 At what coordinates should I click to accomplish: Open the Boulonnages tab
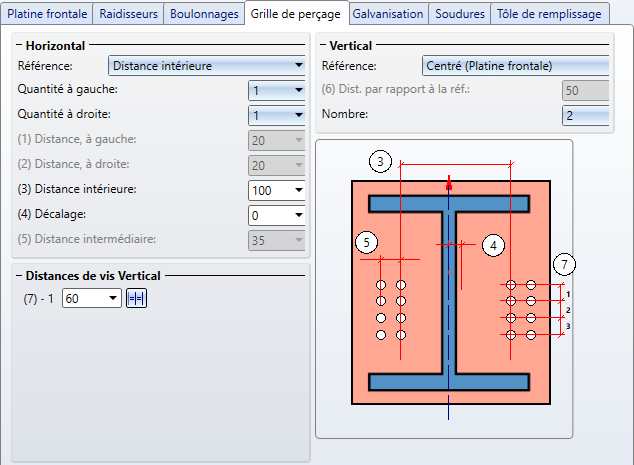pos(204,14)
